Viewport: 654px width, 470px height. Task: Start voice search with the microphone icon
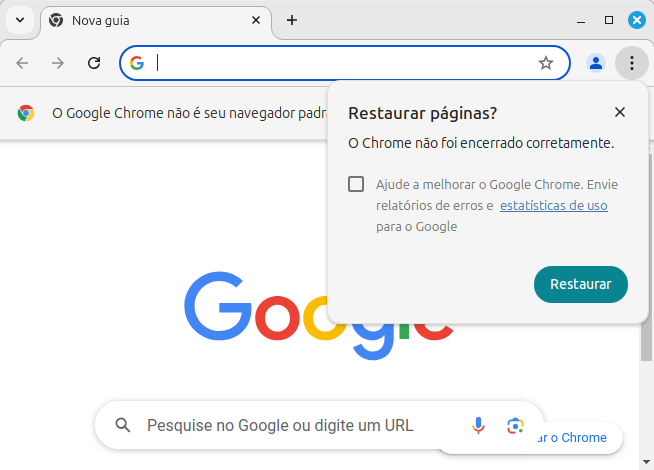tap(479, 425)
